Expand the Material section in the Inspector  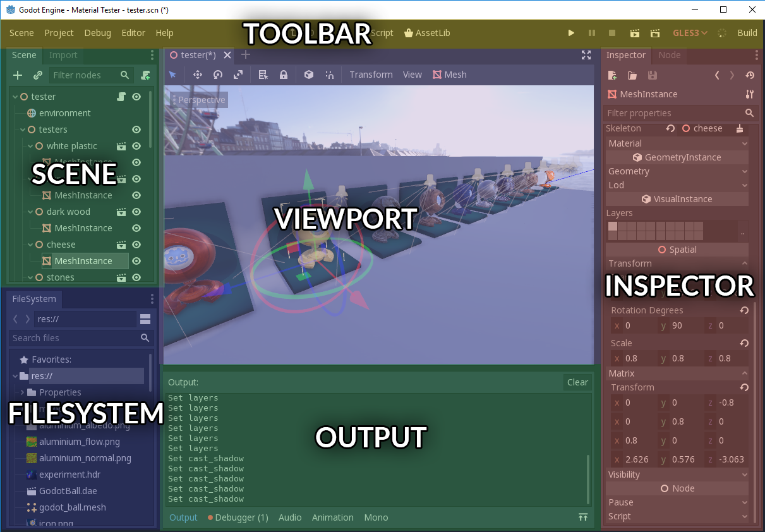point(677,143)
